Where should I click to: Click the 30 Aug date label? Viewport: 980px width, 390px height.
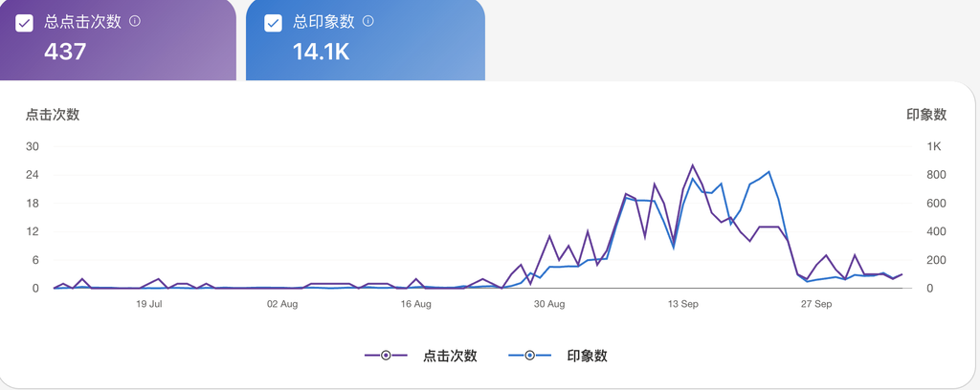click(x=549, y=305)
